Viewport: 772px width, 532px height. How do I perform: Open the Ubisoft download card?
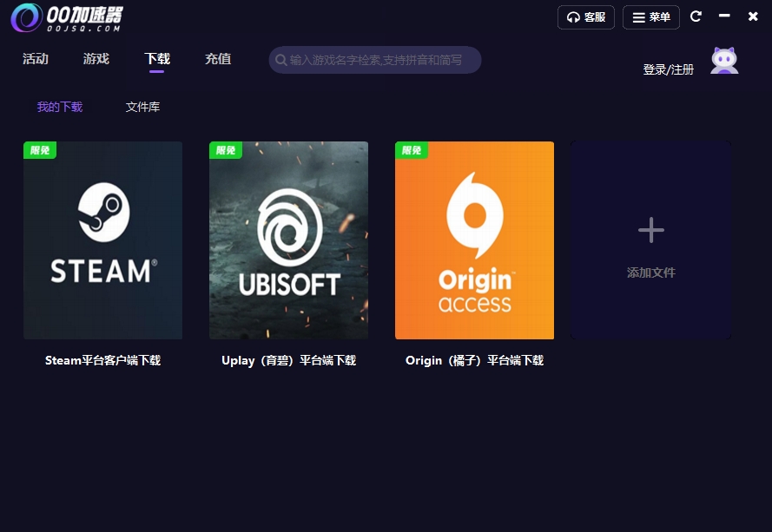[x=288, y=240]
